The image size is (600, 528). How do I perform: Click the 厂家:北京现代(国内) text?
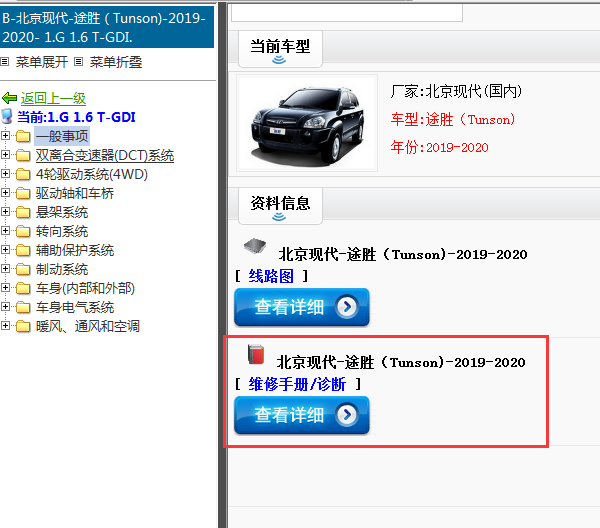456,91
